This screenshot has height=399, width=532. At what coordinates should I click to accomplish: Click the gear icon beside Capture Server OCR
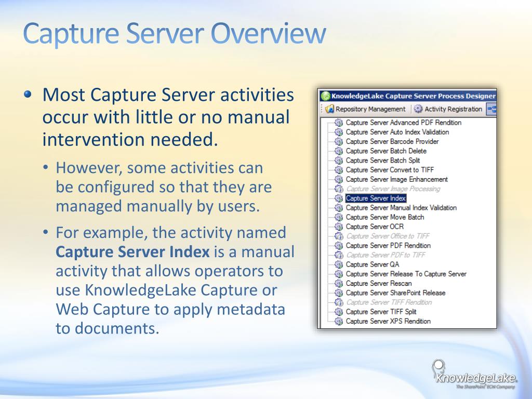click(x=339, y=227)
